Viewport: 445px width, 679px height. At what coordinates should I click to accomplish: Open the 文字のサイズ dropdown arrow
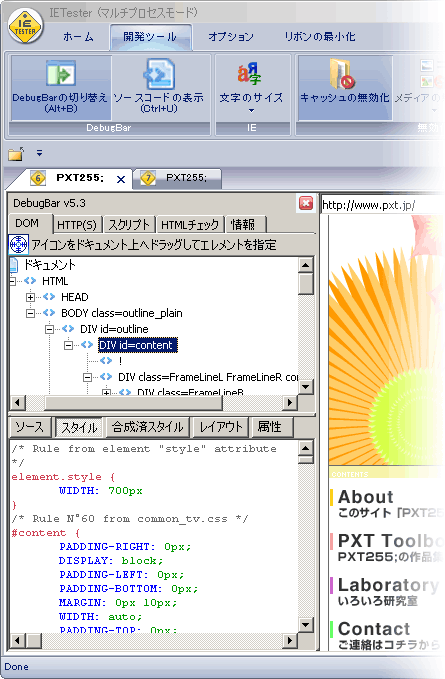click(252, 111)
